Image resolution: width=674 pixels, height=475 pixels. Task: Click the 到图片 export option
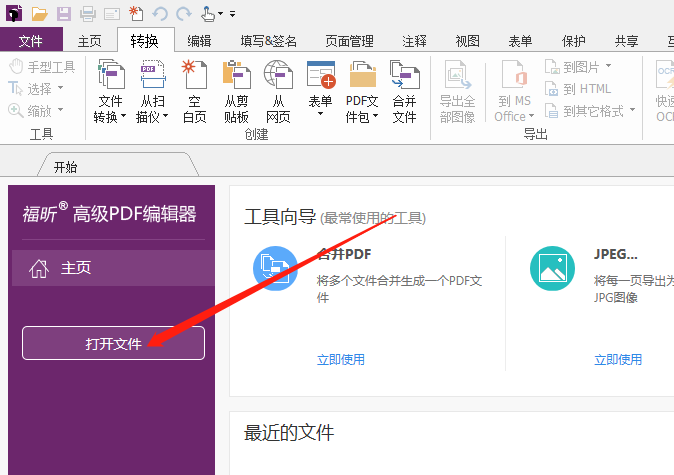[x=573, y=67]
